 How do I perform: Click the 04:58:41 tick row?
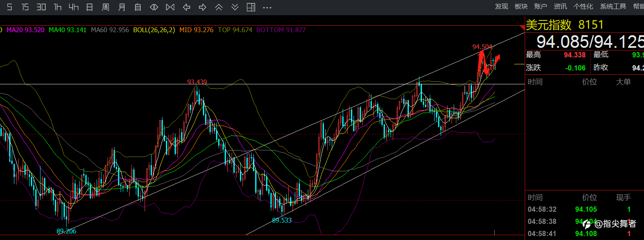click(584, 234)
